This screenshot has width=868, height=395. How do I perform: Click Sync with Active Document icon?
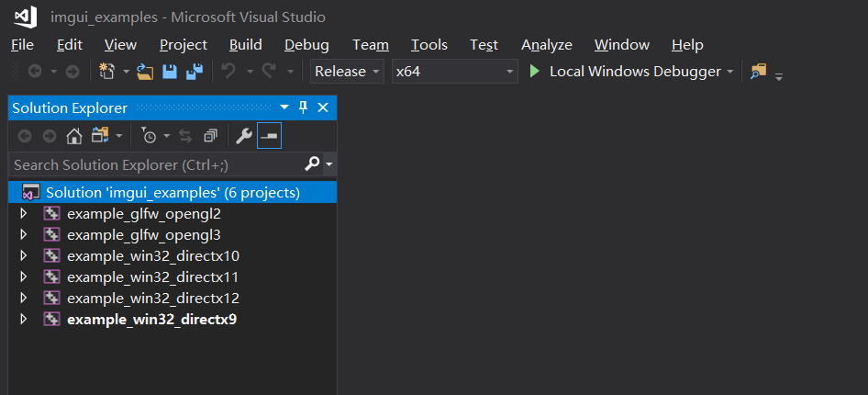[x=185, y=136]
